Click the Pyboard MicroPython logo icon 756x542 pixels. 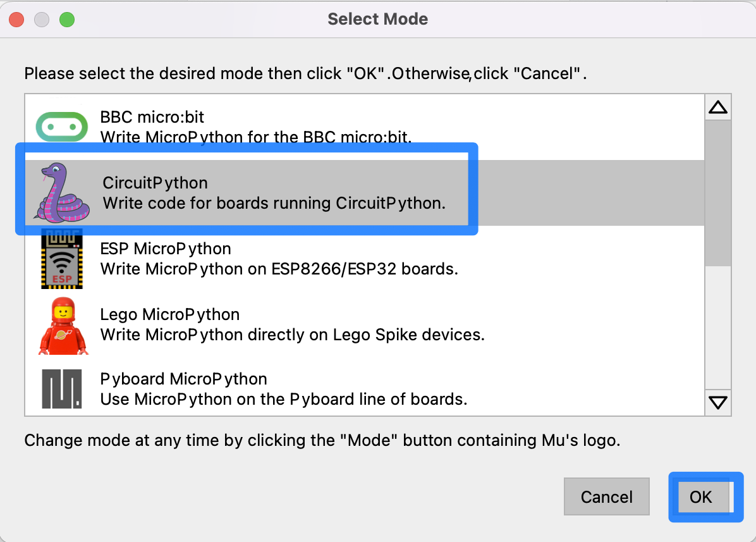pyautogui.click(x=61, y=388)
